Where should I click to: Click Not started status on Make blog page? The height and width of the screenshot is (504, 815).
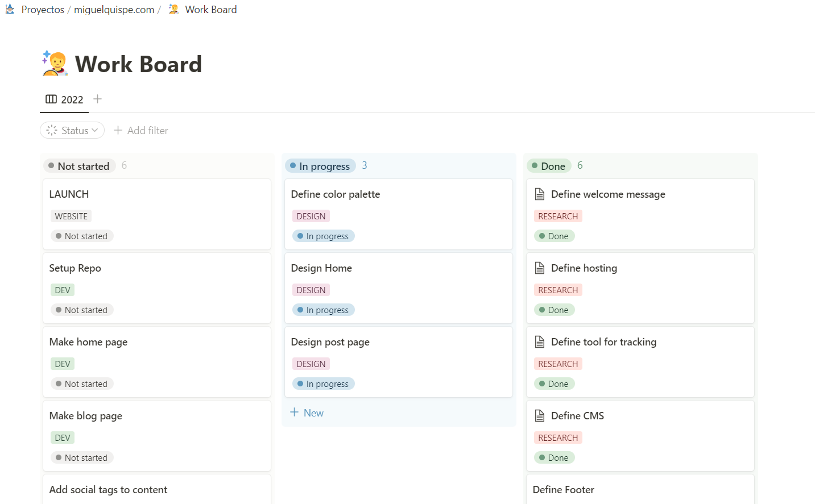pos(82,458)
